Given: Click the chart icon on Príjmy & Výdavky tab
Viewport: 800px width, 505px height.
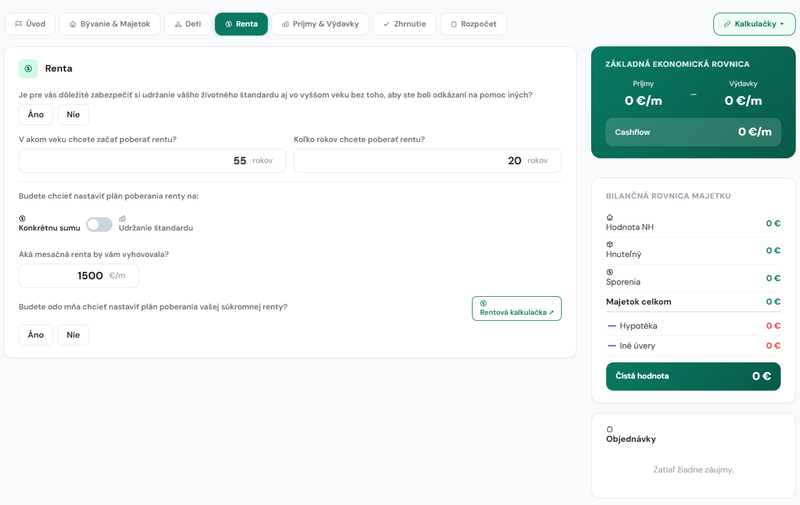Looking at the screenshot, I should coord(285,24).
